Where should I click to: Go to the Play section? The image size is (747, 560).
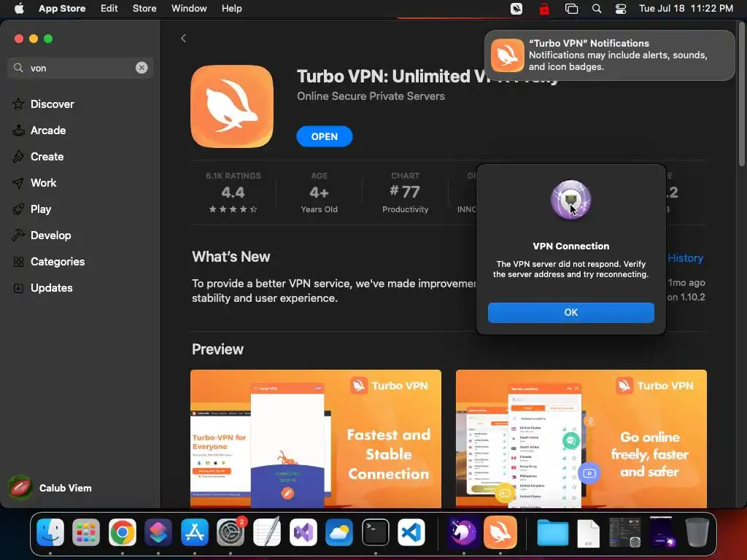click(41, 209)
